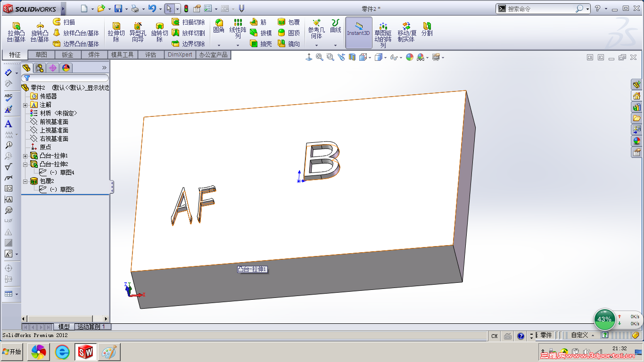Open the 异型孔向导 hole wizard
Viewport: 644px width, 362px height.
(138, 32)
